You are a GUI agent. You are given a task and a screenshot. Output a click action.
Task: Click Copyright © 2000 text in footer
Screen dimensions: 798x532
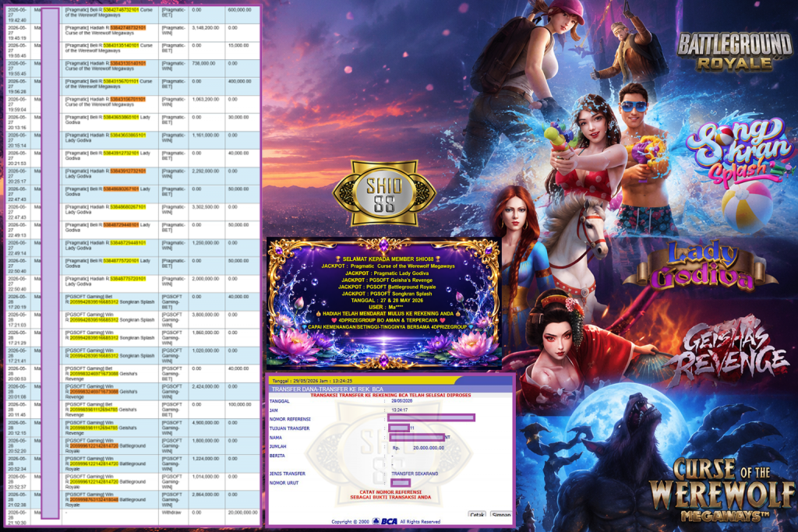tap(350, 521)
